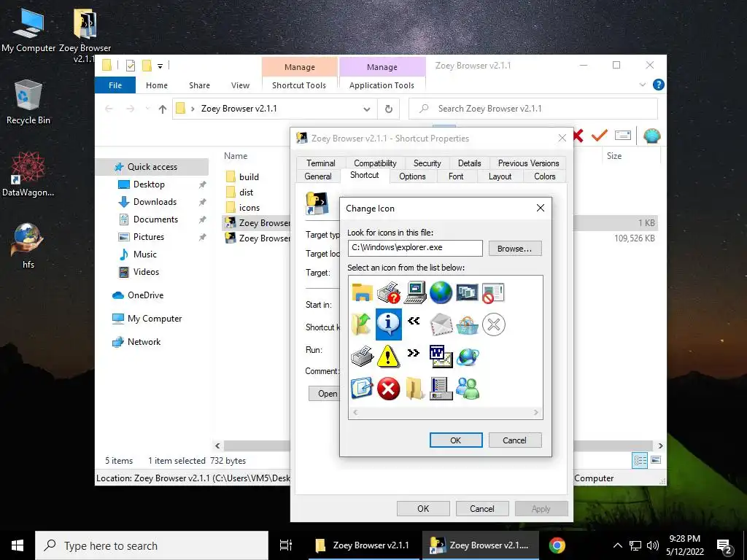
Task: Open the Colors tab
Action: click(x=544, y=176)
